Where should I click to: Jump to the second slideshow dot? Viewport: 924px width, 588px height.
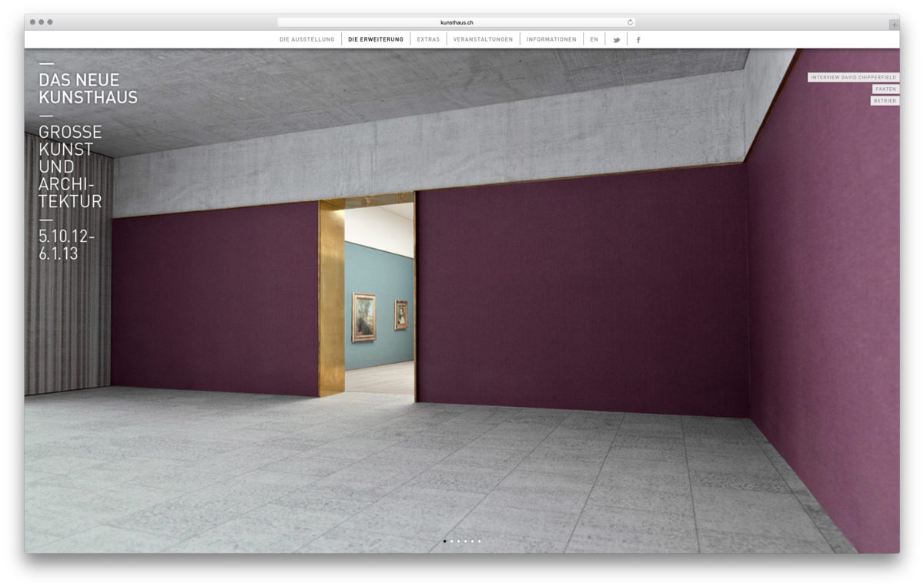(451, 541)
